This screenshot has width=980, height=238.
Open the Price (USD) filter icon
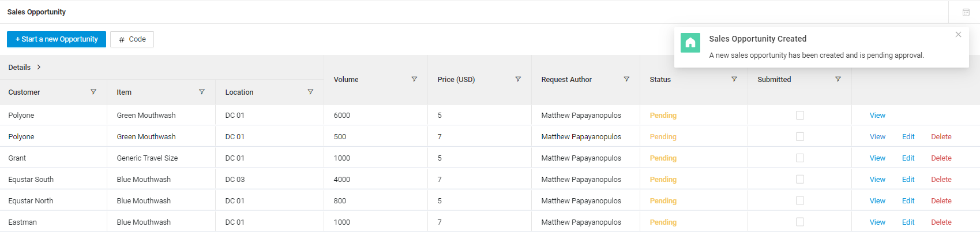pos(518,79)
